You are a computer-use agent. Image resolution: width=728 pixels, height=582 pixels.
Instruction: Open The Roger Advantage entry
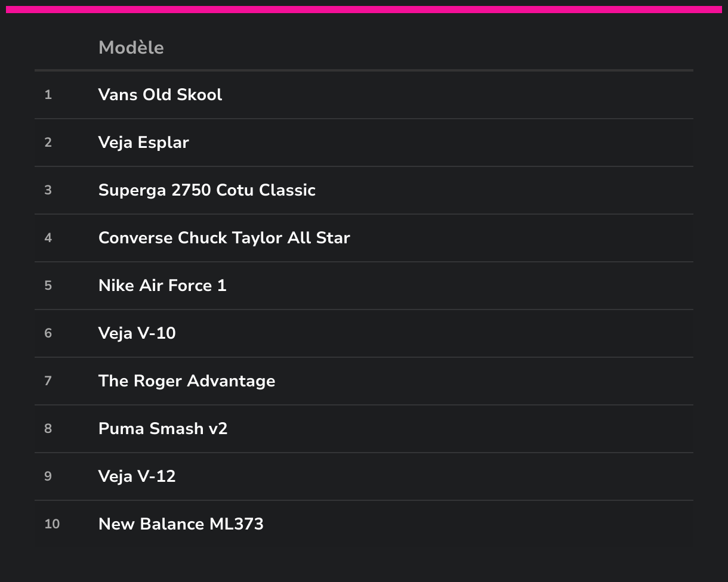(363, 381)
